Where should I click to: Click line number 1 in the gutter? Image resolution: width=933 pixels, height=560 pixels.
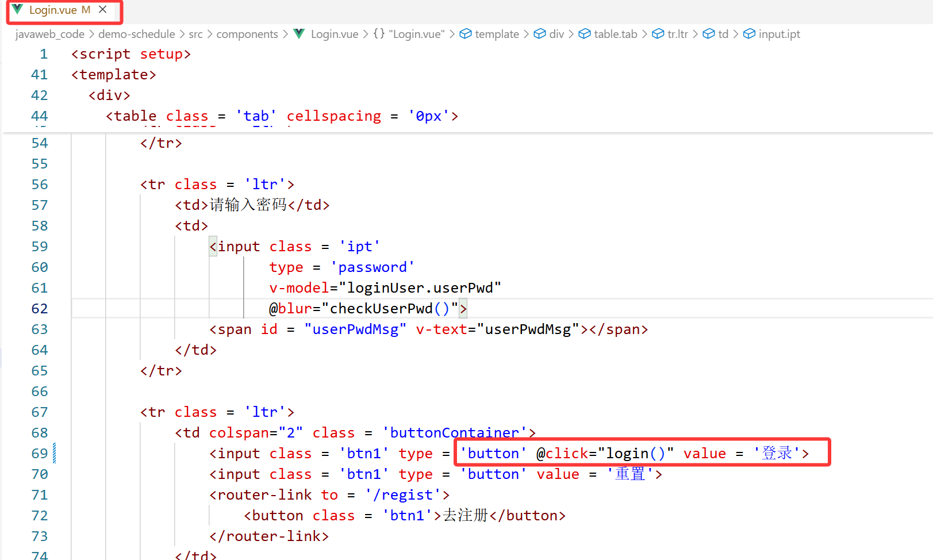(x=44, y=54)
